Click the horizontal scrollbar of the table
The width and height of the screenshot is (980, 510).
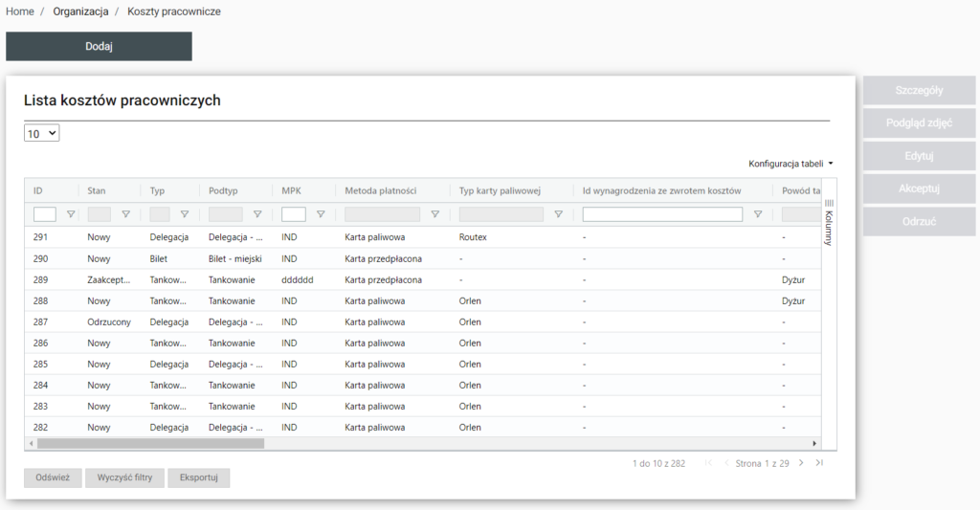tap(150, 444)
